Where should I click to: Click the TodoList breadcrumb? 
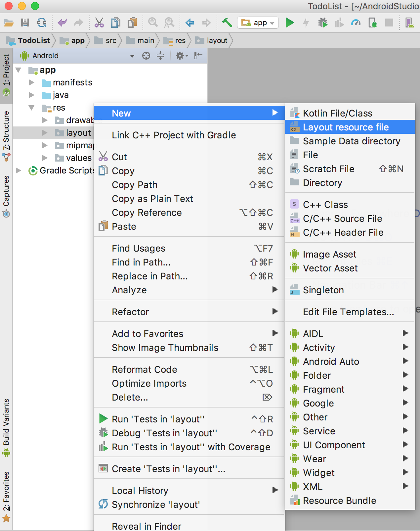pyautogui.click(x=28, y=40)
